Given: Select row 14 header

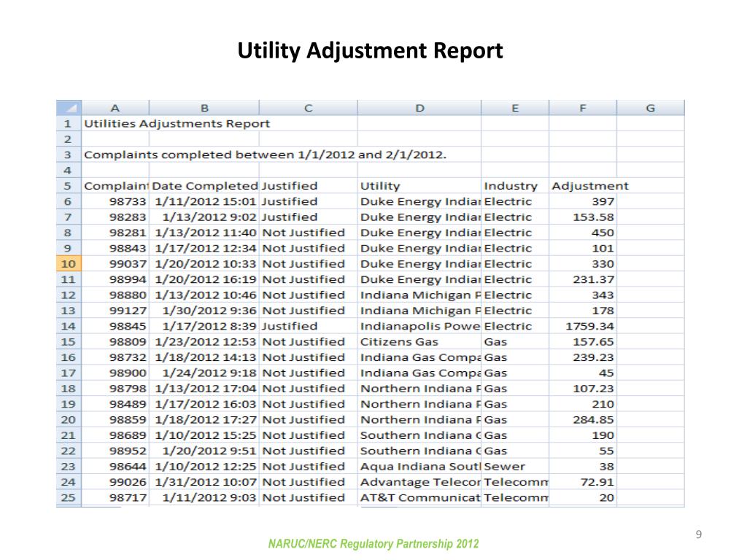Looking at the screenshot, I should point(69,326).
